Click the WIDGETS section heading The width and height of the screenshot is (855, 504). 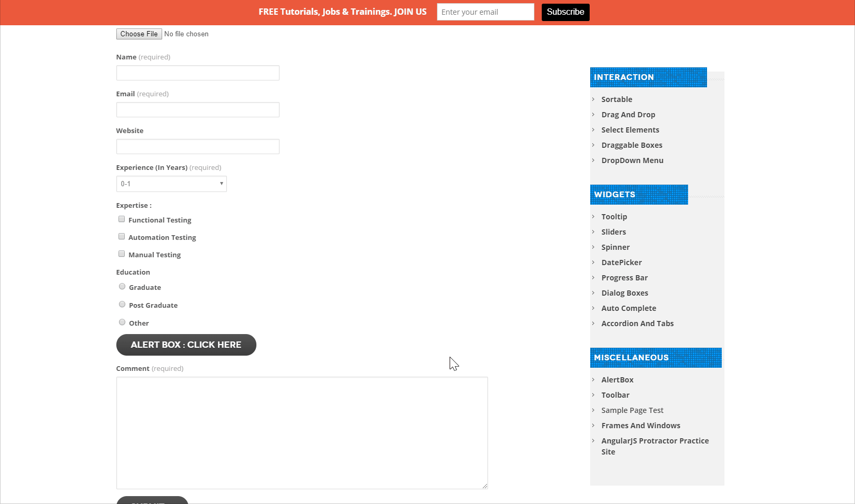pos(639,195)
